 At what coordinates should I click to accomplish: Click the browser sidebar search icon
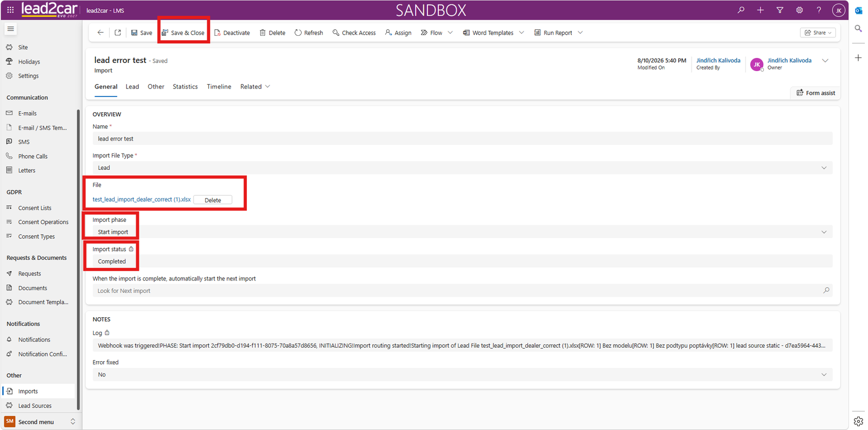click(858, 28)
